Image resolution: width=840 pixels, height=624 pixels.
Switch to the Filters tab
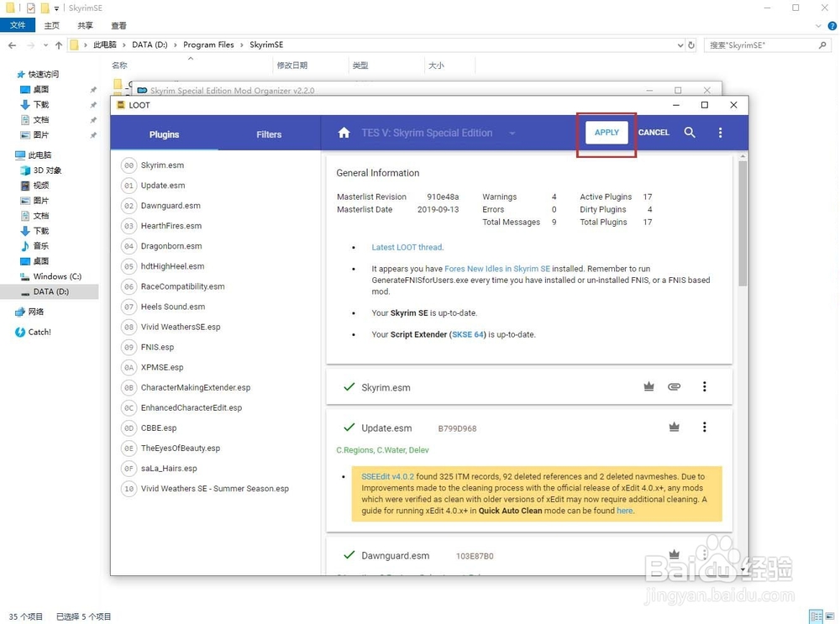(x=269, y=134)
